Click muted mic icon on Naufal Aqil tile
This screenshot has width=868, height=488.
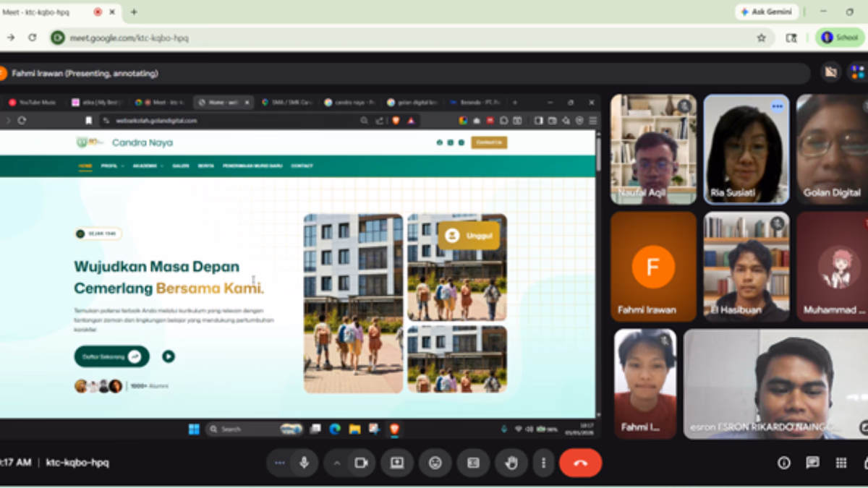[684, 106]
